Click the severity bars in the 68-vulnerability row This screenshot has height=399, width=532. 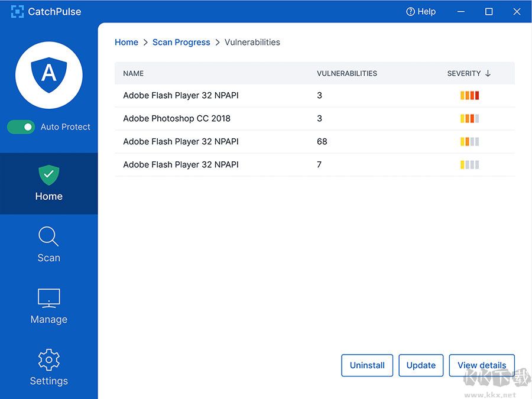coord(469,141)
